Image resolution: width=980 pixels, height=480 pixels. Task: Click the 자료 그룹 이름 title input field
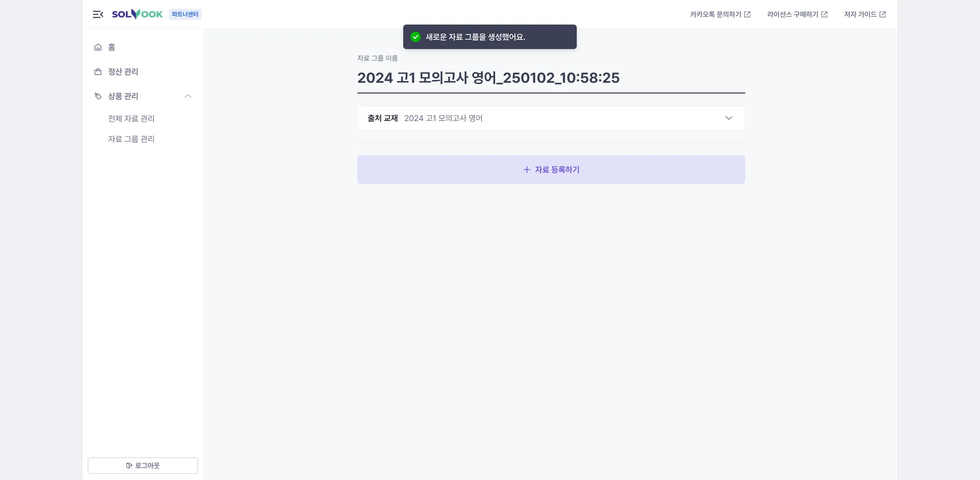tap(551, 78)
